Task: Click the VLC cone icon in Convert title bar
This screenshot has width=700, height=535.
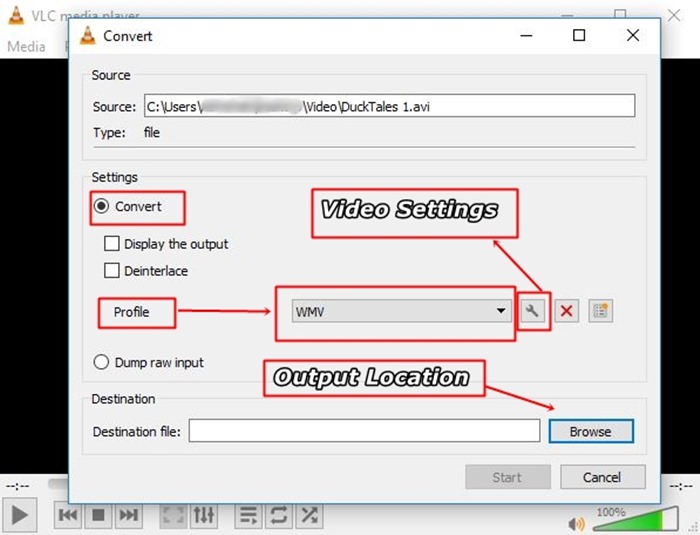Action: coord(88,35)
